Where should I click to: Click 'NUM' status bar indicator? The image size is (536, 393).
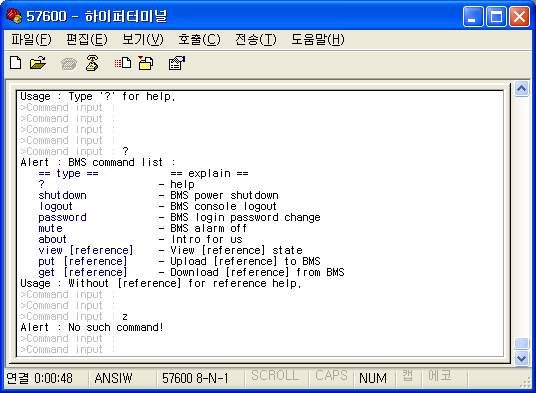point(373,378)
